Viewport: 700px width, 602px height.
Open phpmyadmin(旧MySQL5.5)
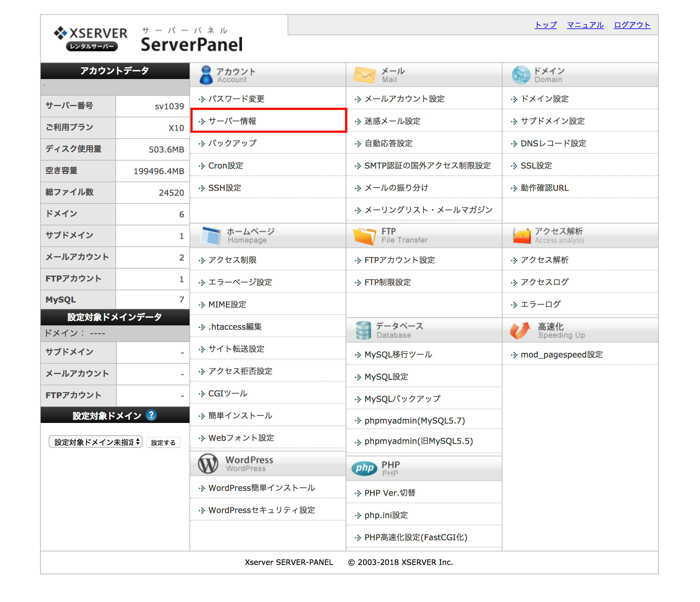[419, 441]
